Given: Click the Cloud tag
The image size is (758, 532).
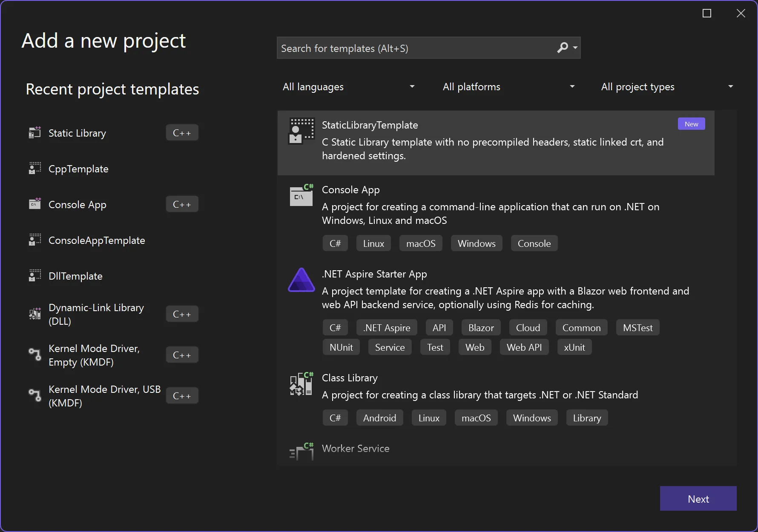Looking at the screenshot, I should click(528, 328).
